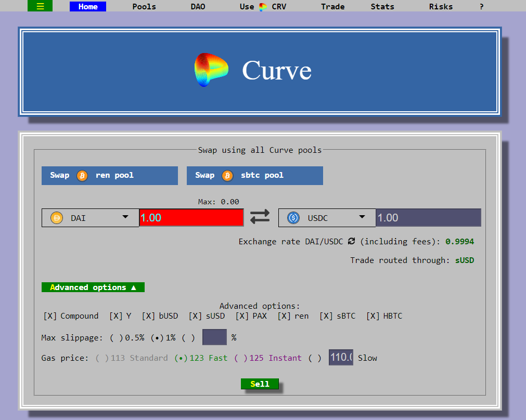
Task: Click the custom gas price input field
Action: pos(341,357)
